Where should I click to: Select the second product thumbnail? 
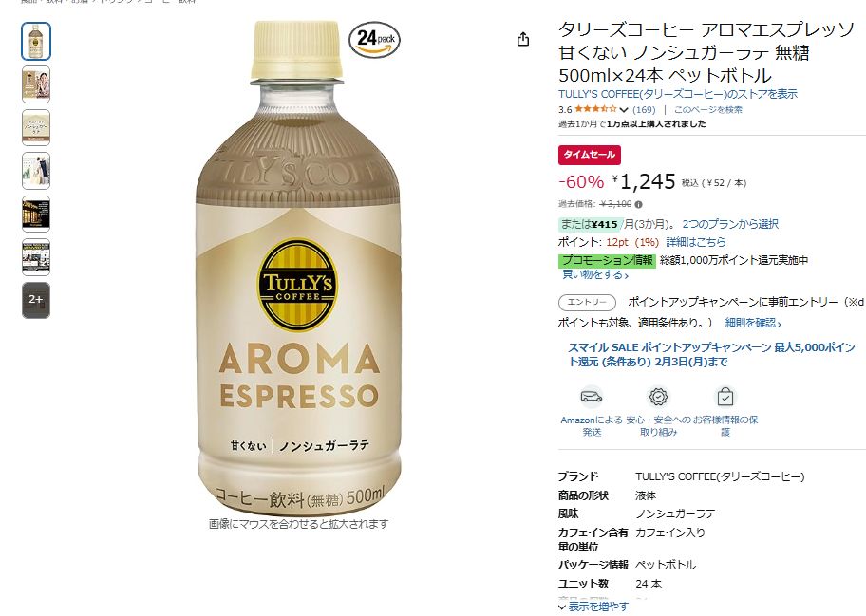click(x=36, y=84)
